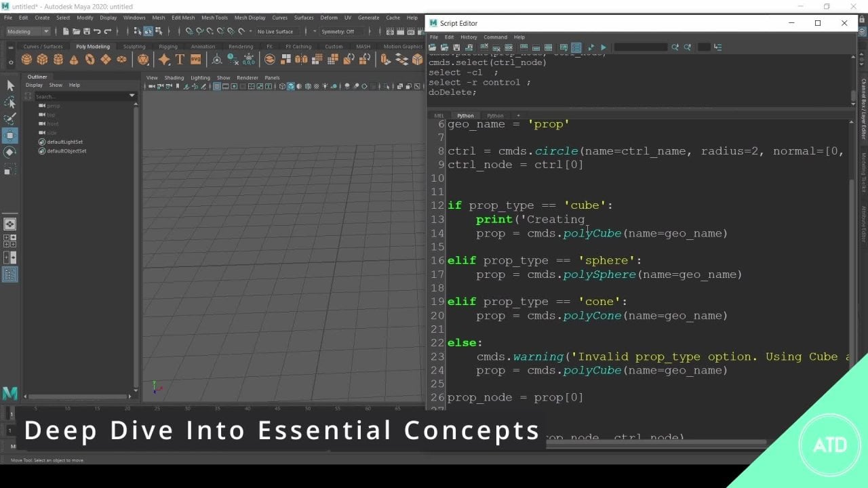
Task: Execute script with the play button
Action: [603, 47]
